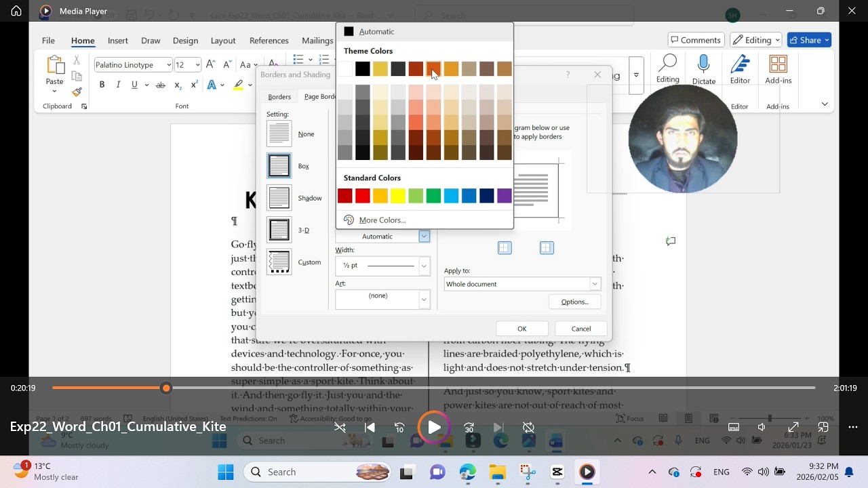Click Cancel in Borders and Shading
This screenshot has width=868, height=488.
click(x=581, y=329)
